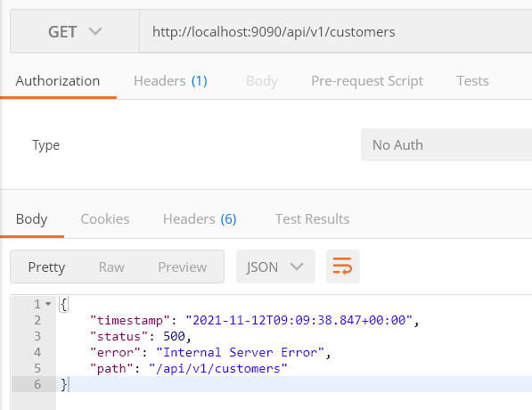Select the disabled request Body tab
The image size is (532, 410).
(262, 81)
